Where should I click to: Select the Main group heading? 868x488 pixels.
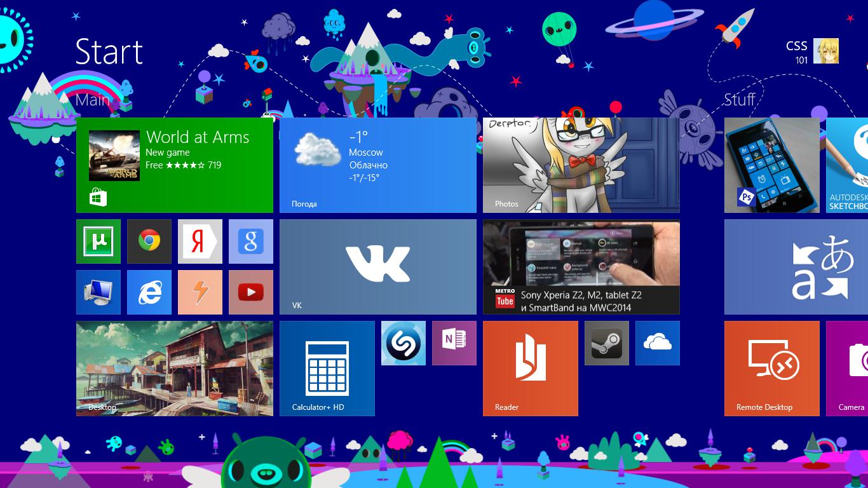(x=93, y=100)
